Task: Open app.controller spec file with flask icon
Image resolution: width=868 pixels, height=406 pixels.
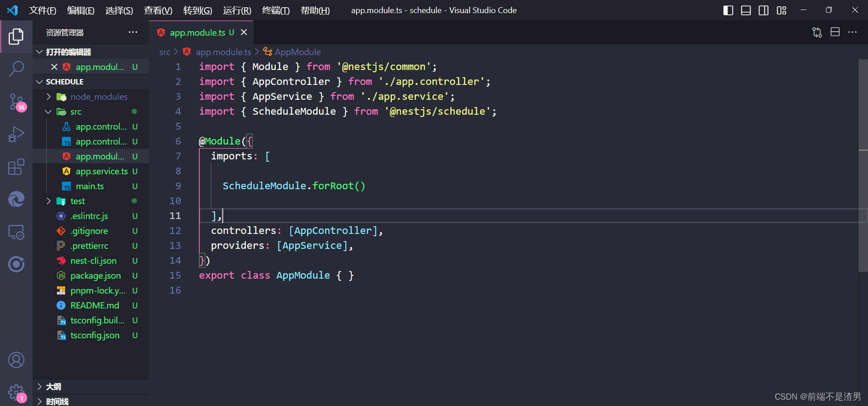Action: click(90, 126)
